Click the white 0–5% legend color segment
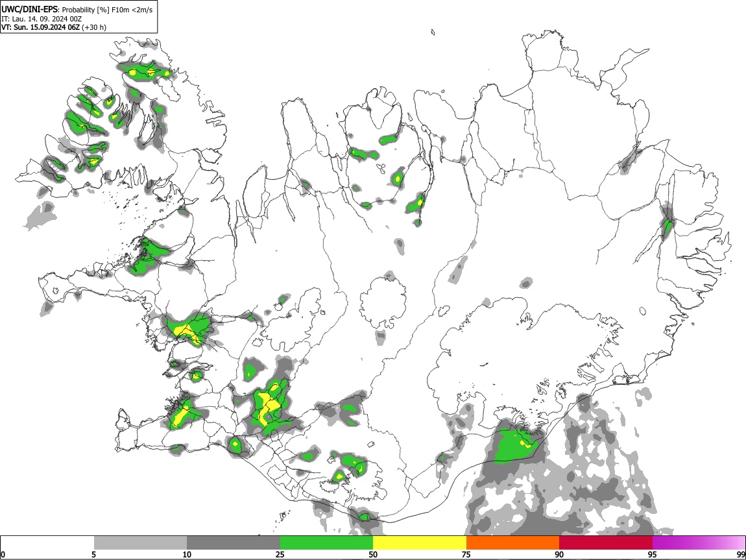The image size is (746, 560). click(x=47, y=543)
